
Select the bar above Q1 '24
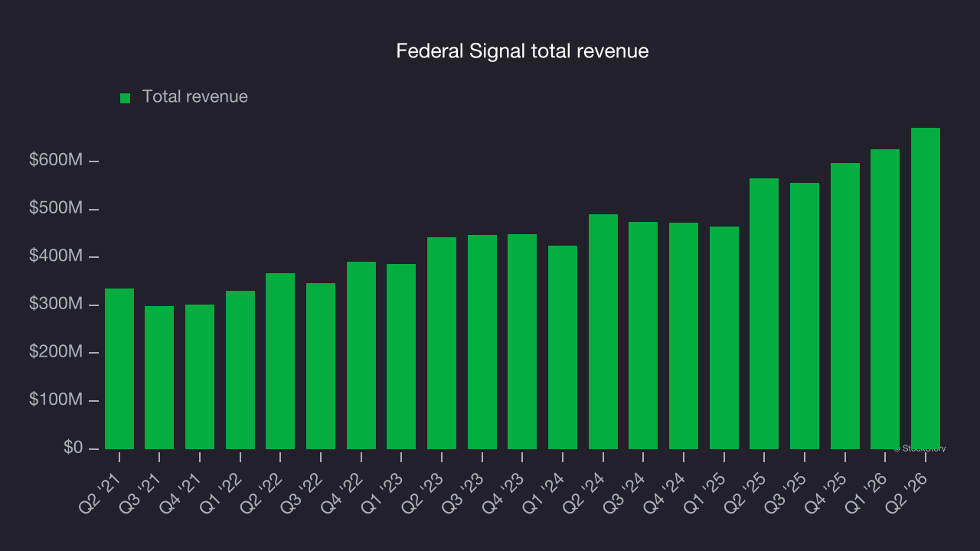563,347
